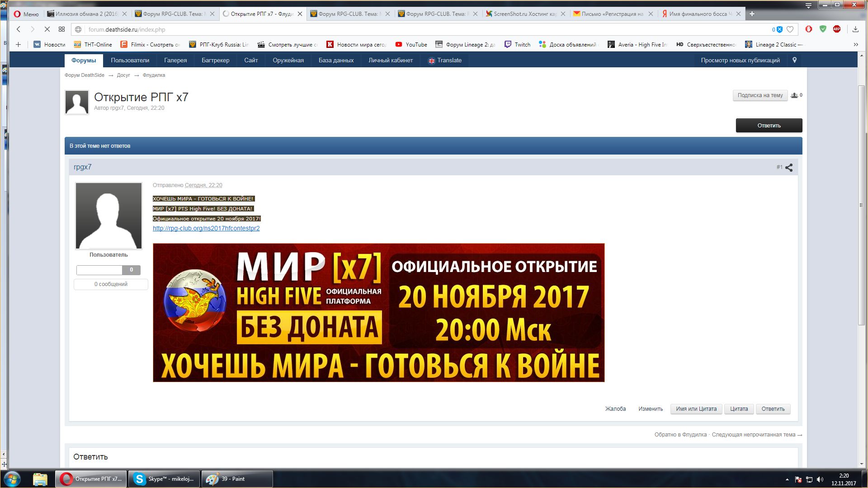Click the share icon on post #1

point(789,168)
